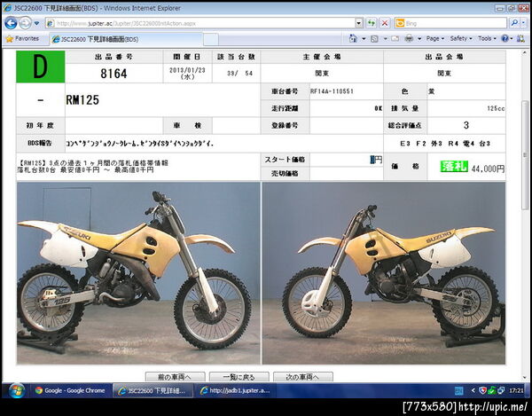The height and width of the screenshot is (416, 532).
Task: Click the date 2013/01/23 cell
Action: pyautogui.click(x=187, y=73)
